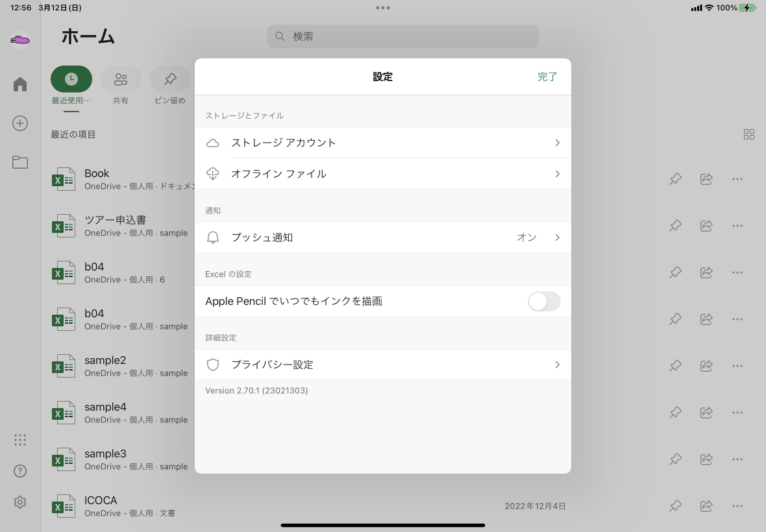Open settings gear icon in sidebar
This screenshot has width=766, height=532.
[x=20, y=502]
